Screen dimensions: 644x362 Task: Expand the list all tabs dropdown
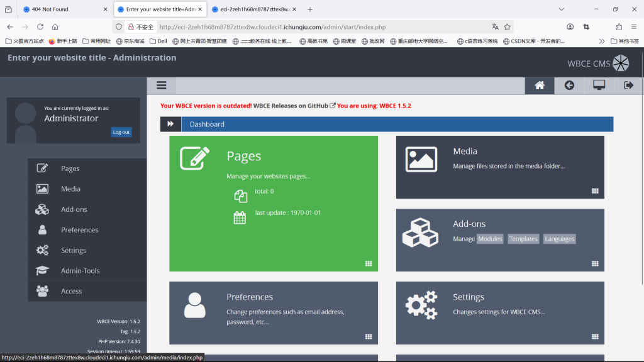562,9
